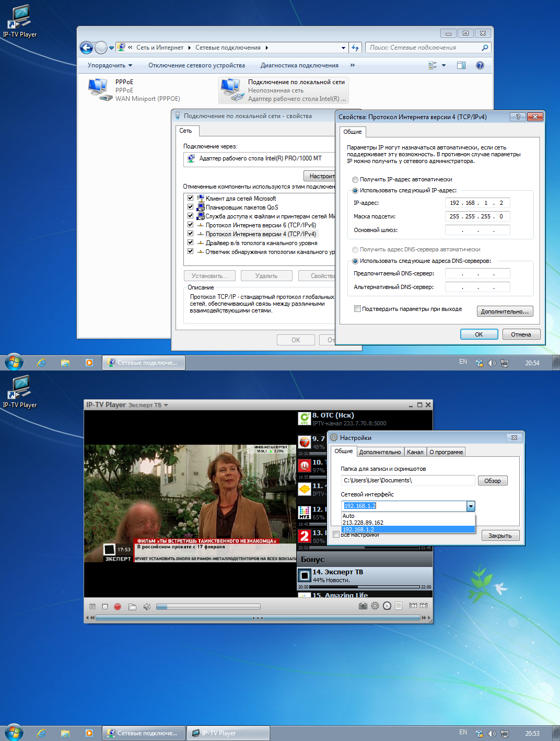
Task: Skip to the previous channel
Action: (x=413, y=606)
